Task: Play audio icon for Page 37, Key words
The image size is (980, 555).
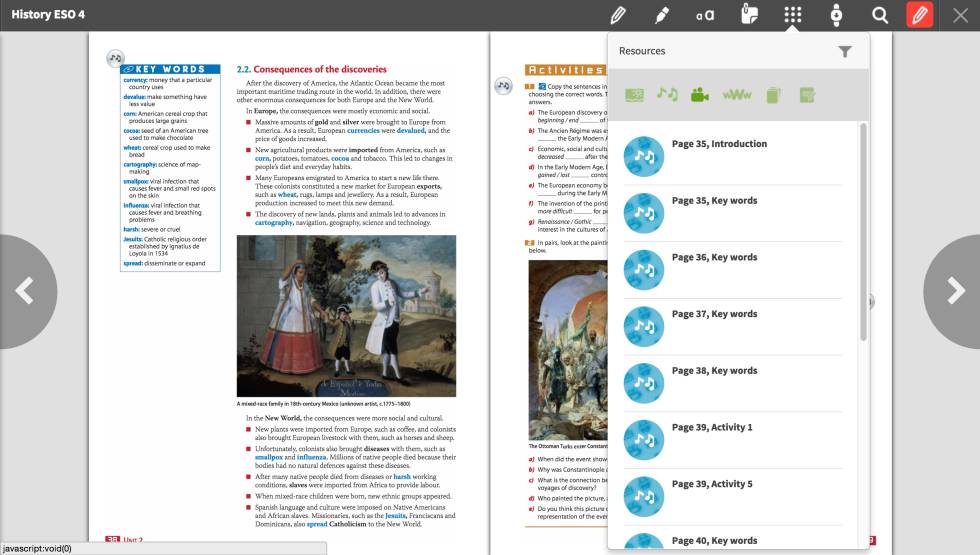Action: pyautogui.click(x=644, y=326)
